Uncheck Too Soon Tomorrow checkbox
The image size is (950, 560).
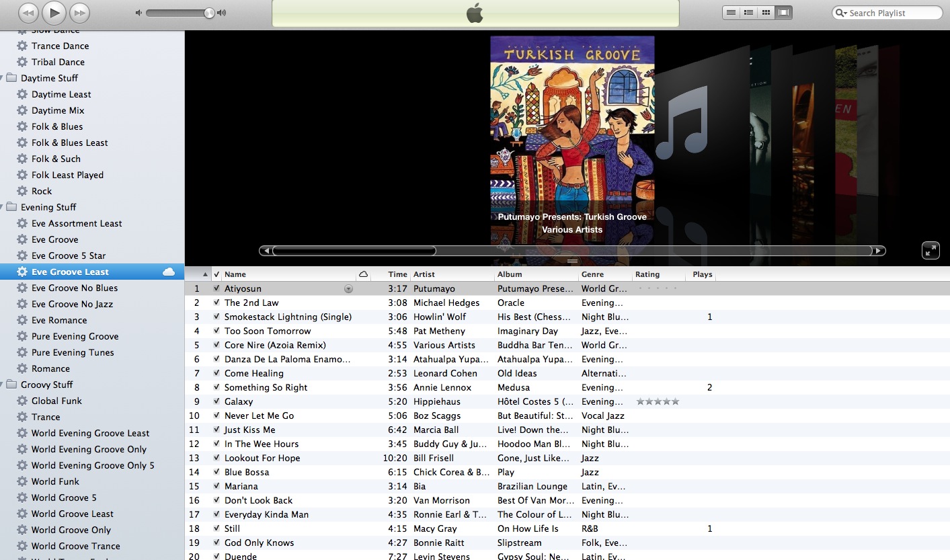[x=216, y=331]
